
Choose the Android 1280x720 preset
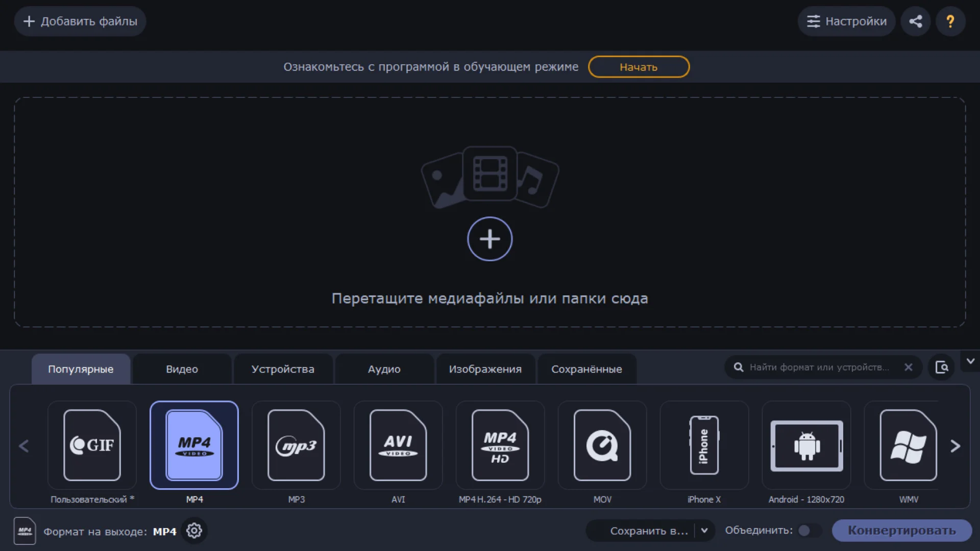tap(806, 445)
